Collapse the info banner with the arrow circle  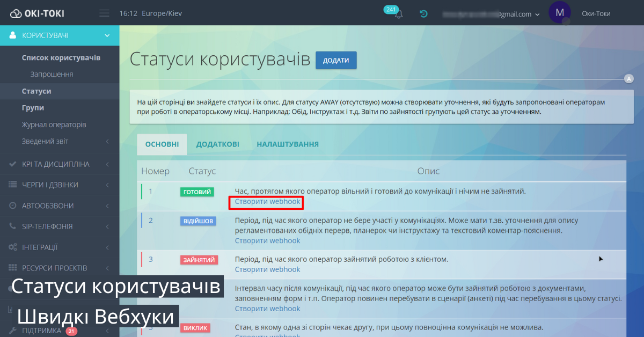(x=628, y=78)
